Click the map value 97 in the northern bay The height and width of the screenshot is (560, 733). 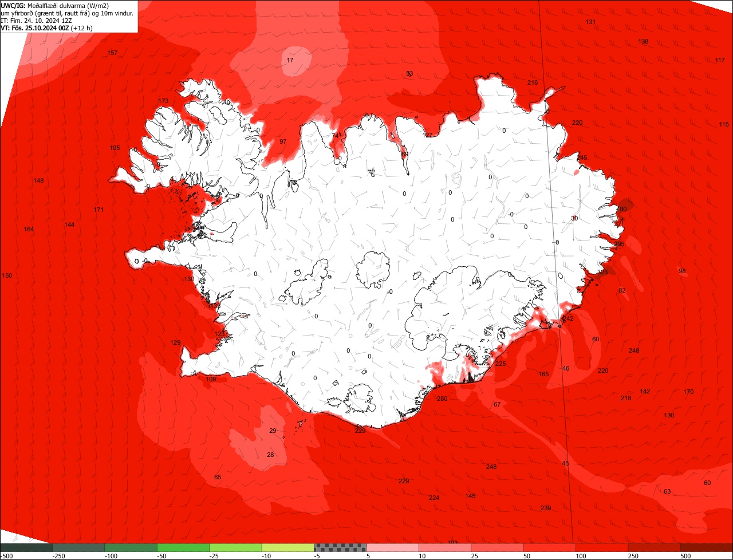click(283, 141)
